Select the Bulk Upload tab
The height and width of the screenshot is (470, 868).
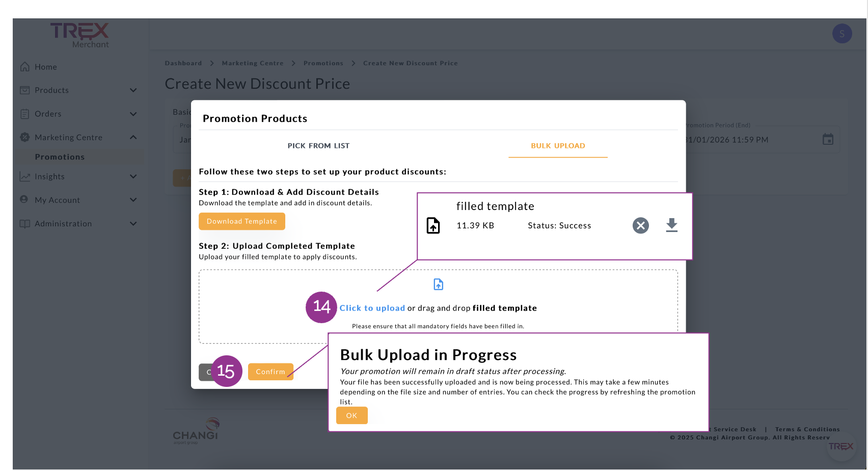(558, 146)
